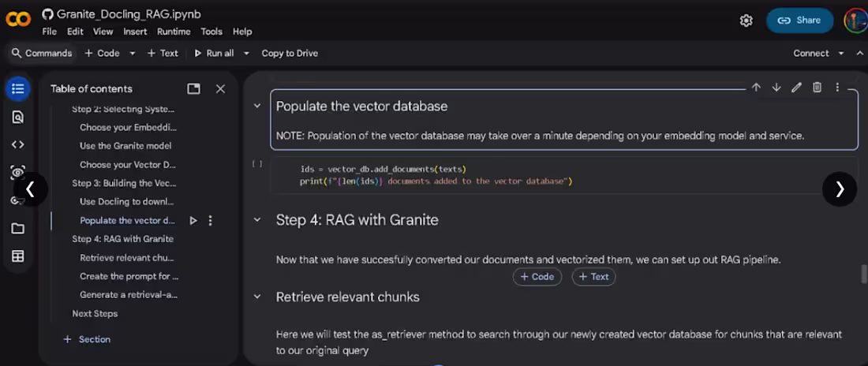Insert text cell via floating + Text button
Viewport: 868px width, 366px height.
click(593, 277)
